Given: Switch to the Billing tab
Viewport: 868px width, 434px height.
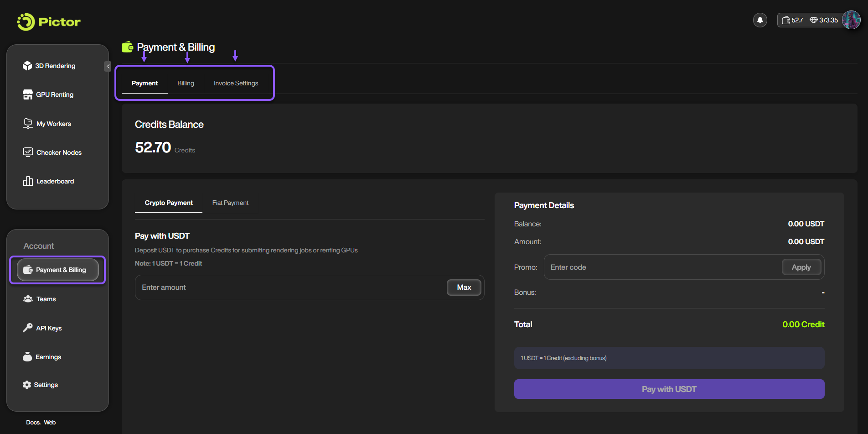Looking at the screenshot, I should click(x=186, y=83).
